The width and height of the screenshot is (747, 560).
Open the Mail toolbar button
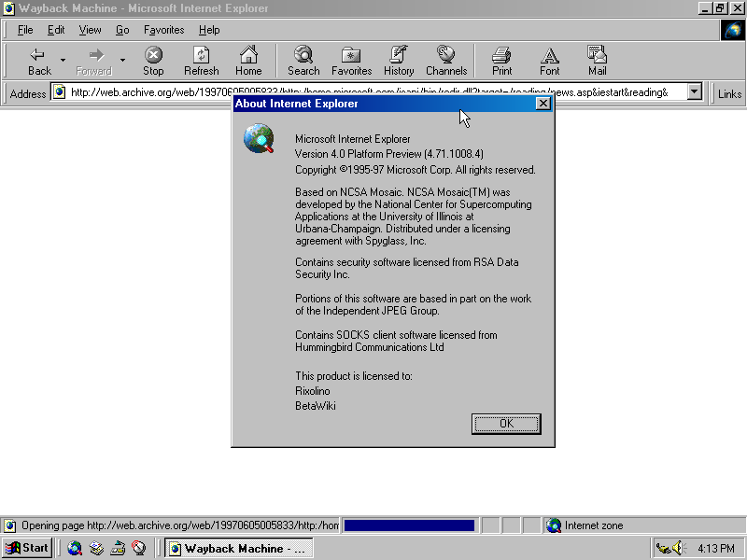(597, 61)
